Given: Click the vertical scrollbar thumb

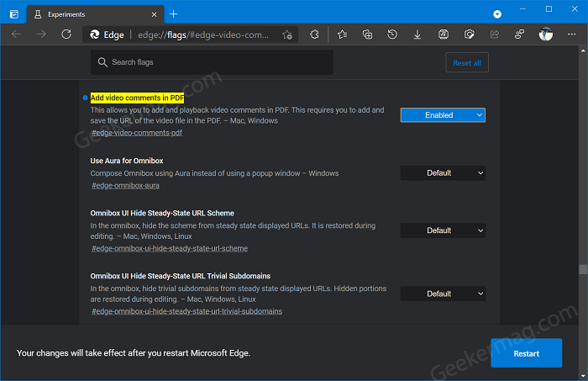Looking at the screenshot, I should click(x=583, y=269).
